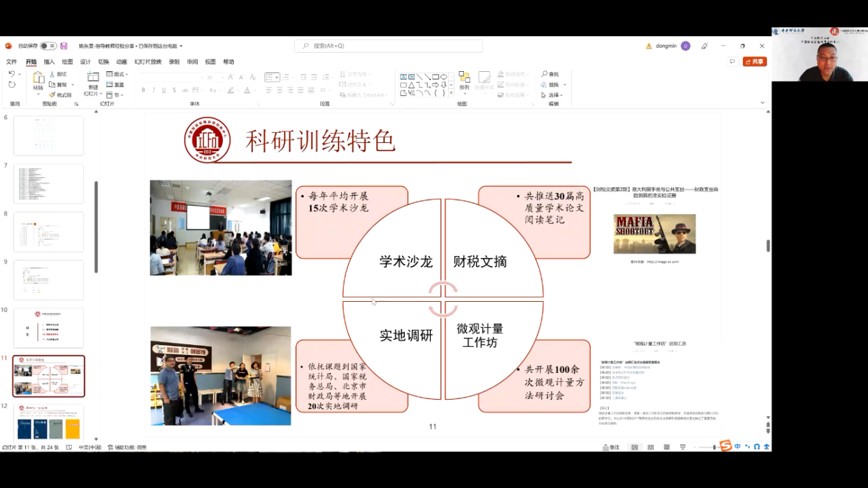
Task: Switch to slide sorter view in status bar
Action: [x=650, y=447]
